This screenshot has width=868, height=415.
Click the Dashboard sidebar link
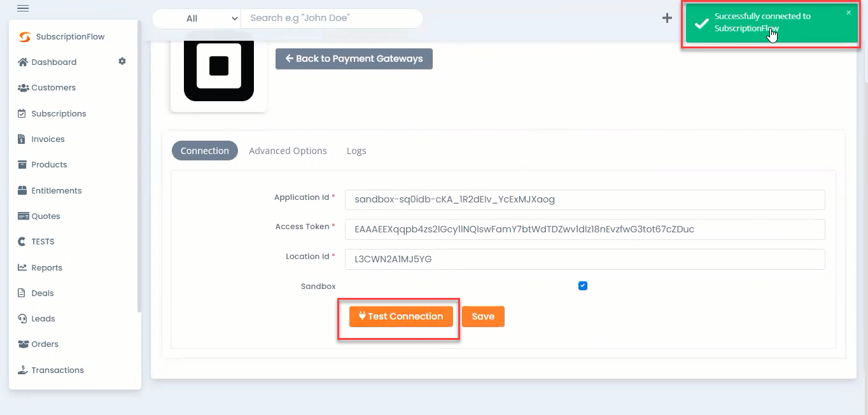click(x=53, y=62)
